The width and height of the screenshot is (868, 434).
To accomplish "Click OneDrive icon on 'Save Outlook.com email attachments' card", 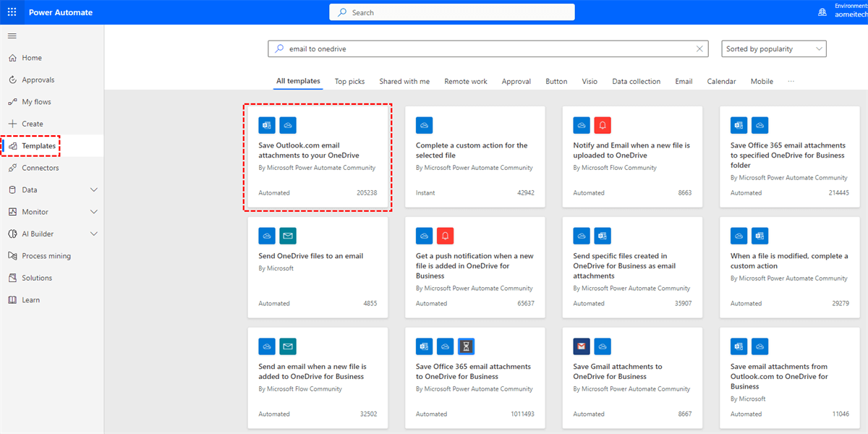I will point(288,125).
